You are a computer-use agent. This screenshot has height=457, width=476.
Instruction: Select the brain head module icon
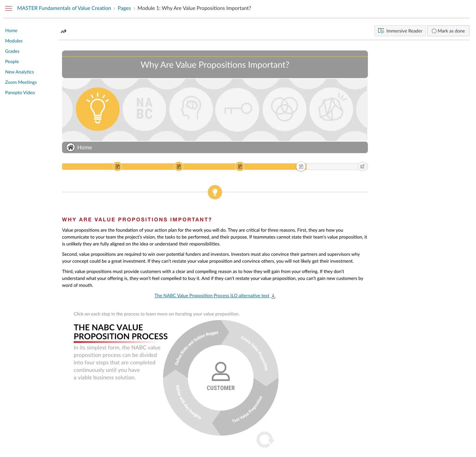coord(191,109)
